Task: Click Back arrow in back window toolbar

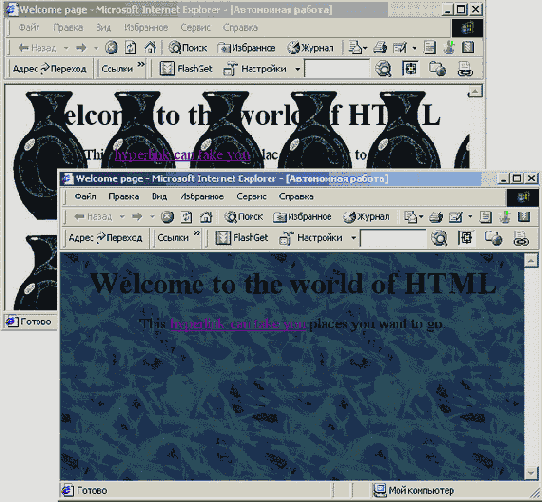Action: click(37, 48)
